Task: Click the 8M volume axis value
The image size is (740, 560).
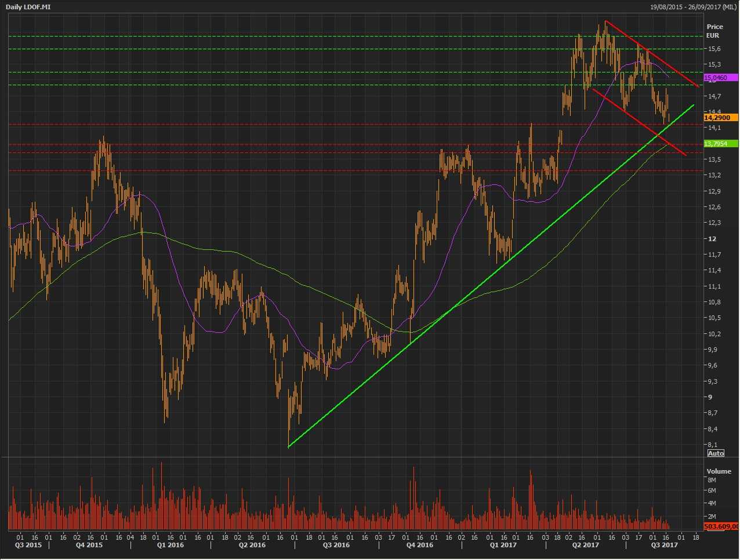Action: 712,480
